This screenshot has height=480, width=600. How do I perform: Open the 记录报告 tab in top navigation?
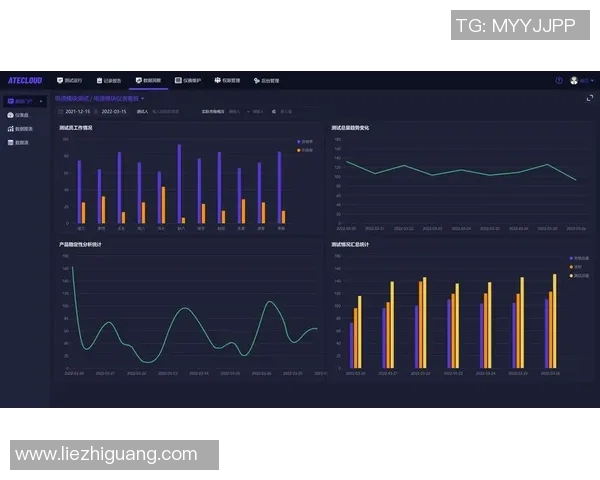(x=109, y=80)
